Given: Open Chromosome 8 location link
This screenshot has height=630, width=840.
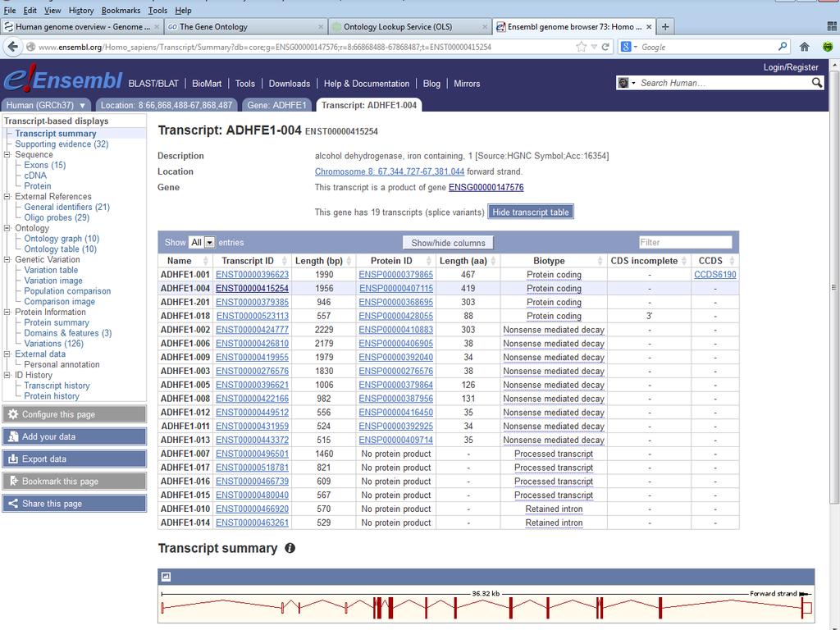Looking at the screenshot, I should coord(390,171).
